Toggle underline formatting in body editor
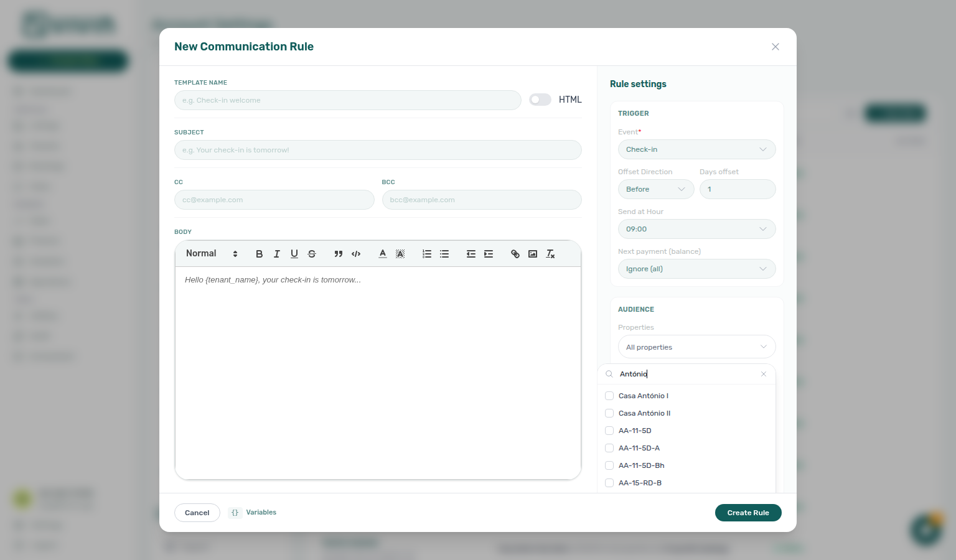Screen dimensions: 956x560 [x=294, y=254]
